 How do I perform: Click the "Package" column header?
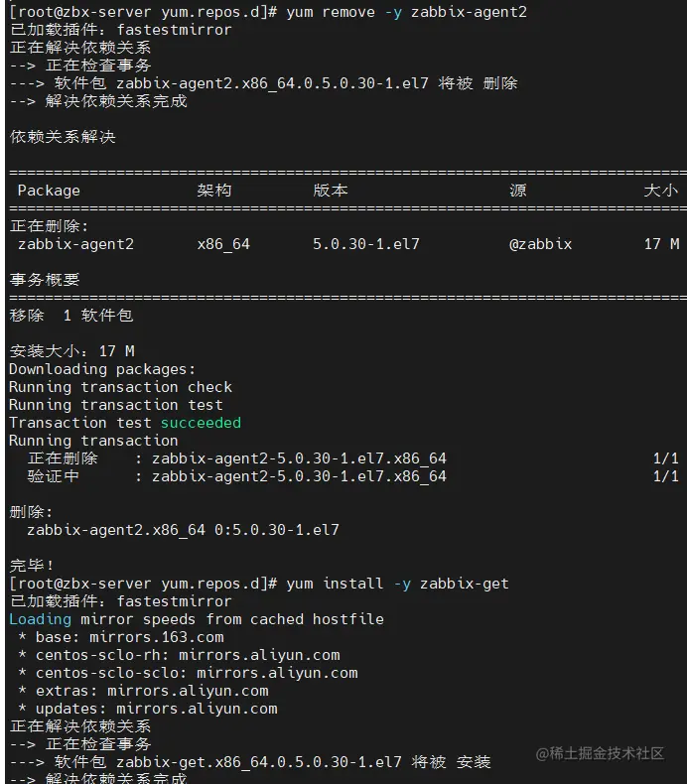(49, 191)
